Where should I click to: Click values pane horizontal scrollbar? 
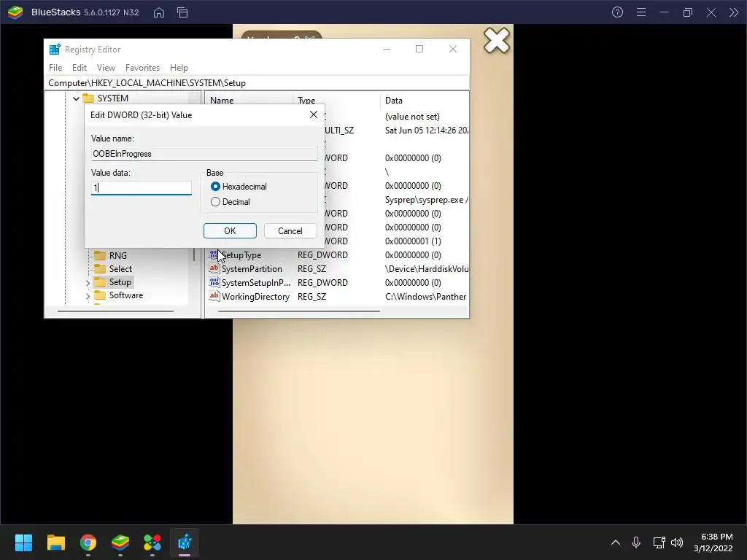[x=298, y=311]
